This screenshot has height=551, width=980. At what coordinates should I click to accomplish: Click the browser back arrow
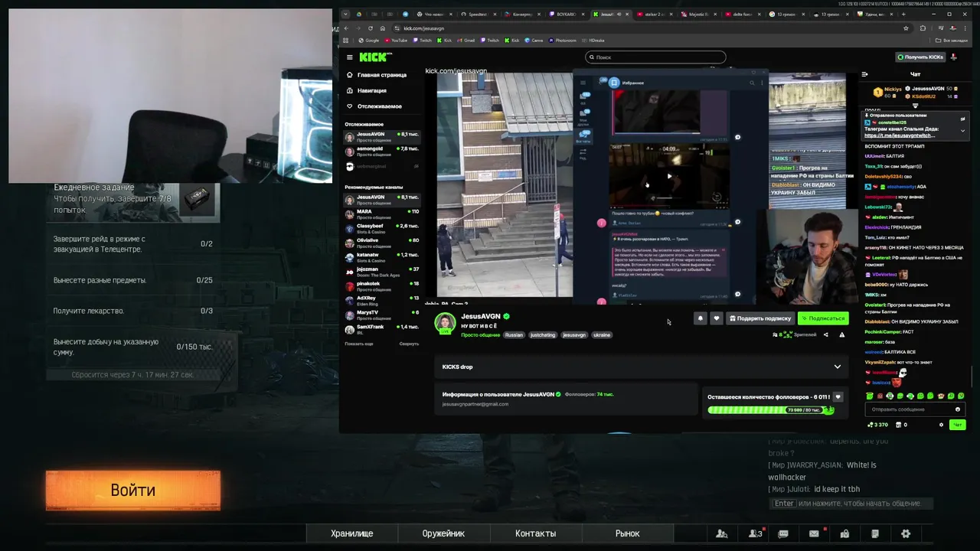click(x=346, y=28)
